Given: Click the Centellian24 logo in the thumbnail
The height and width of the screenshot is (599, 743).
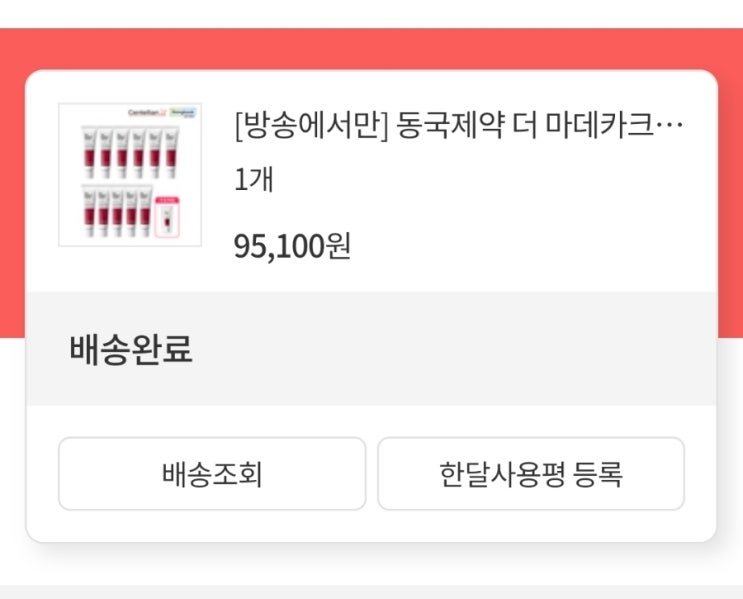Looking at the screenshot, I should coord(148,114).
